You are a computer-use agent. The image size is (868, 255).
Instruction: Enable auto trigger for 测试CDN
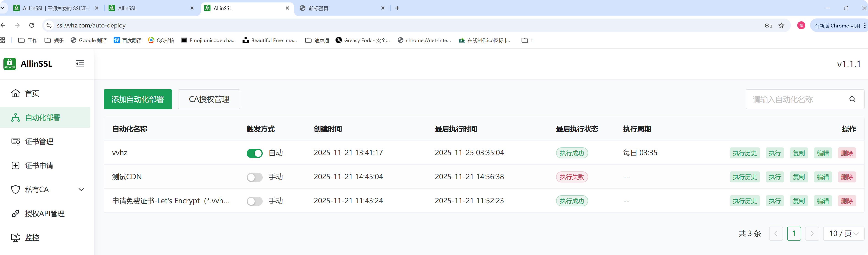click(x=254, y=177)
